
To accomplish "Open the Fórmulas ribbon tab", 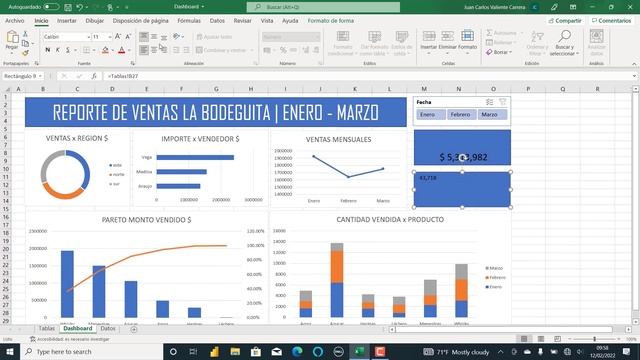I will [x=189, y=20].
